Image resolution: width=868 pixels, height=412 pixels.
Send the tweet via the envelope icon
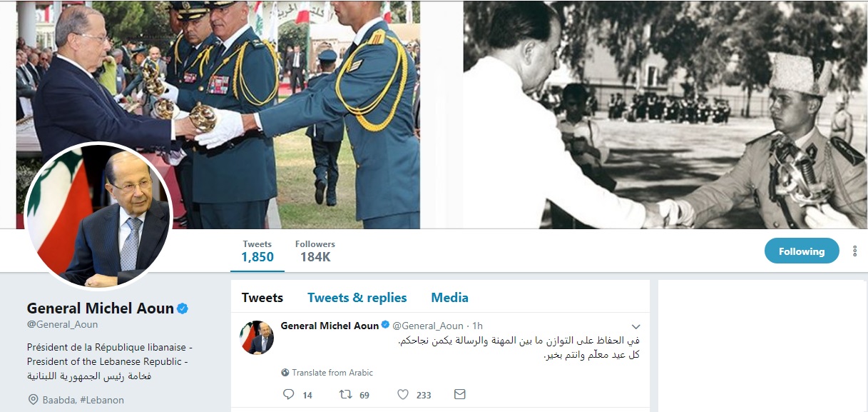click(460, 394)
